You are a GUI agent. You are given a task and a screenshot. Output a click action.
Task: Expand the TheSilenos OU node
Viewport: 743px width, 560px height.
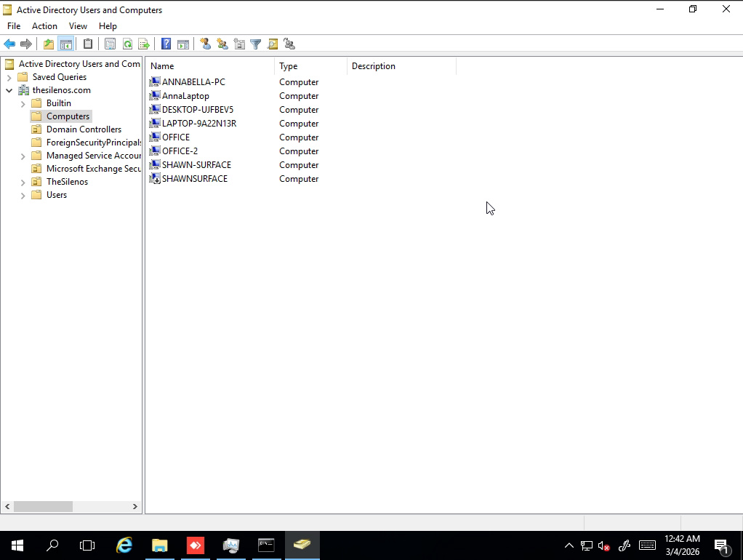click(x=23, y=182)
